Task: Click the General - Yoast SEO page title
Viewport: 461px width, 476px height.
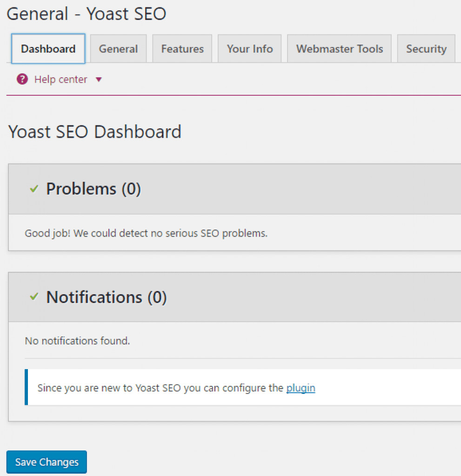Action: pyautogui.click(x=87, y=14)
